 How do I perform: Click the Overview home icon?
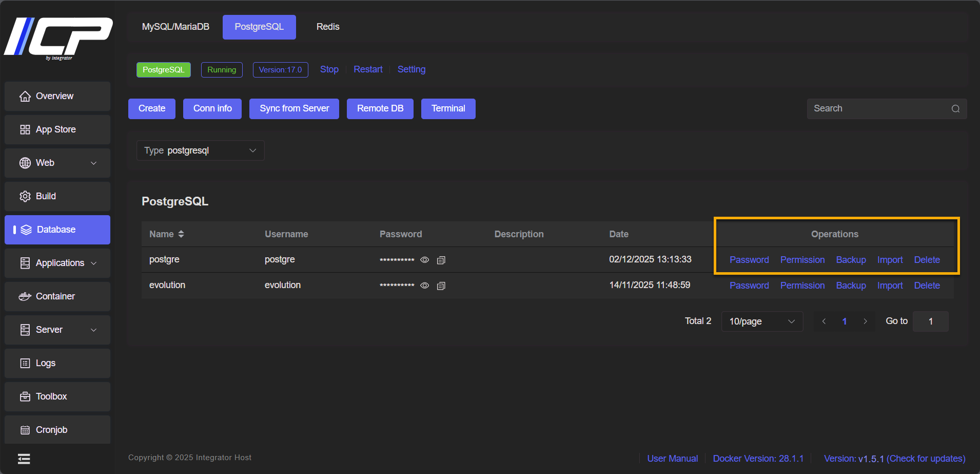click(25, 96)
